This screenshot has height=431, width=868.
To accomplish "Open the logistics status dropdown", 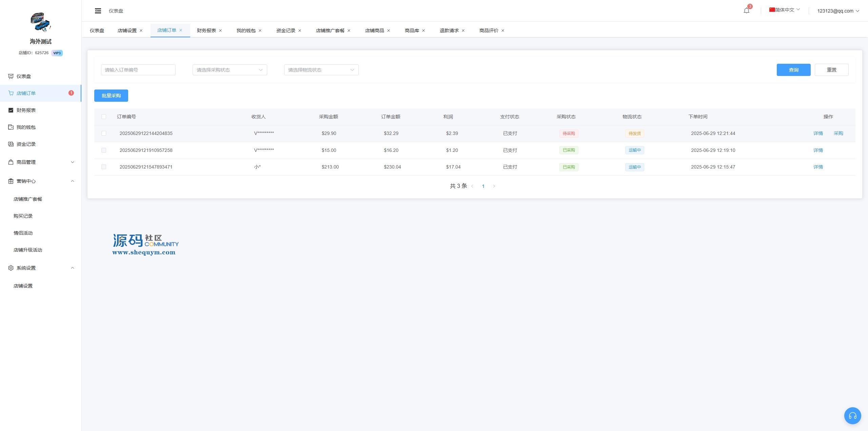I will coord(321,70).
